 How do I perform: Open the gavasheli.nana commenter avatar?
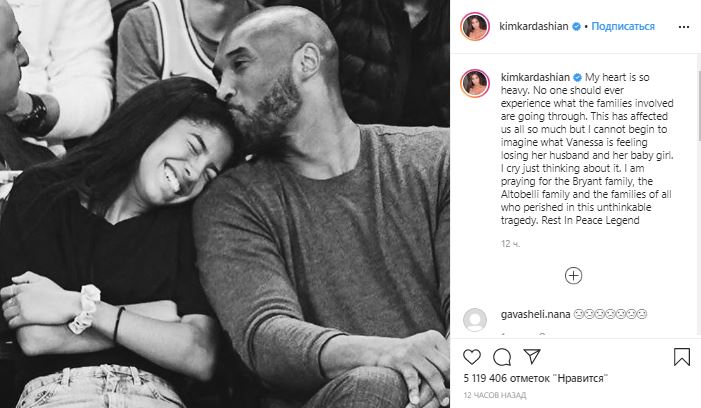475,320
